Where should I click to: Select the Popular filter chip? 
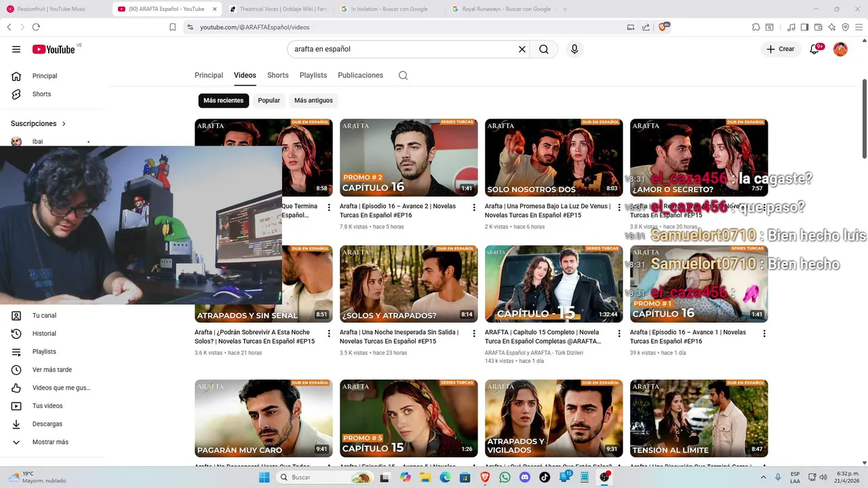point(269,100)
